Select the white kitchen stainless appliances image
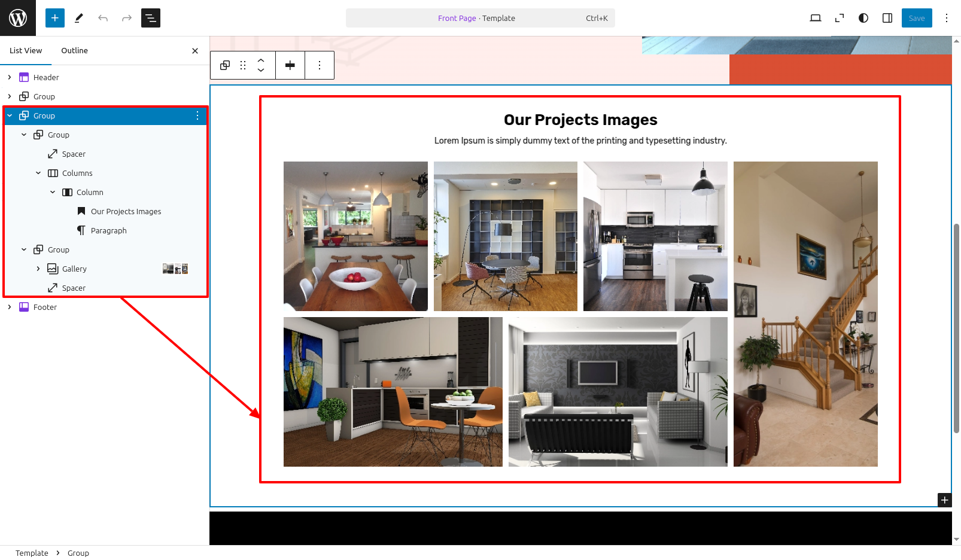The height and width of the screenshot is (560, 961). (x=655, y=236)
